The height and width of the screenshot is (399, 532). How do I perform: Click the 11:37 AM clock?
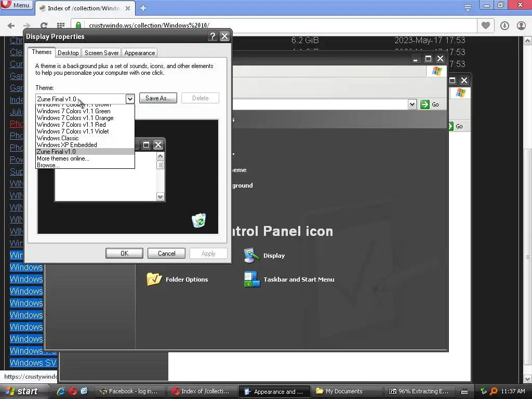[513, 391]
